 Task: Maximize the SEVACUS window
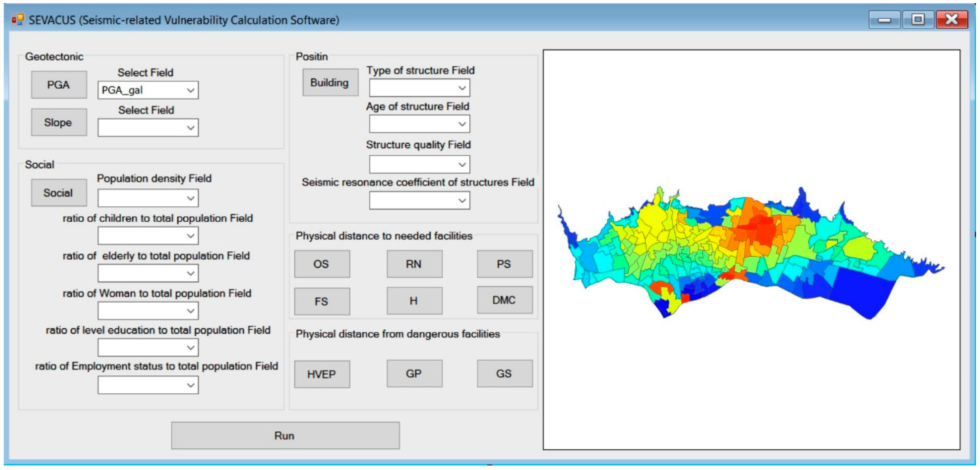point(918,19)
